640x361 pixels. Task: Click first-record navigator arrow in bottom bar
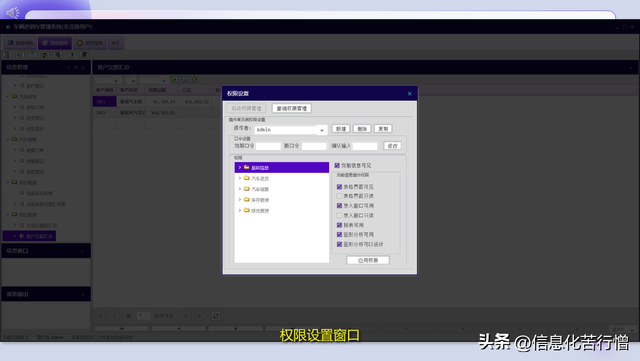(122, 328)
